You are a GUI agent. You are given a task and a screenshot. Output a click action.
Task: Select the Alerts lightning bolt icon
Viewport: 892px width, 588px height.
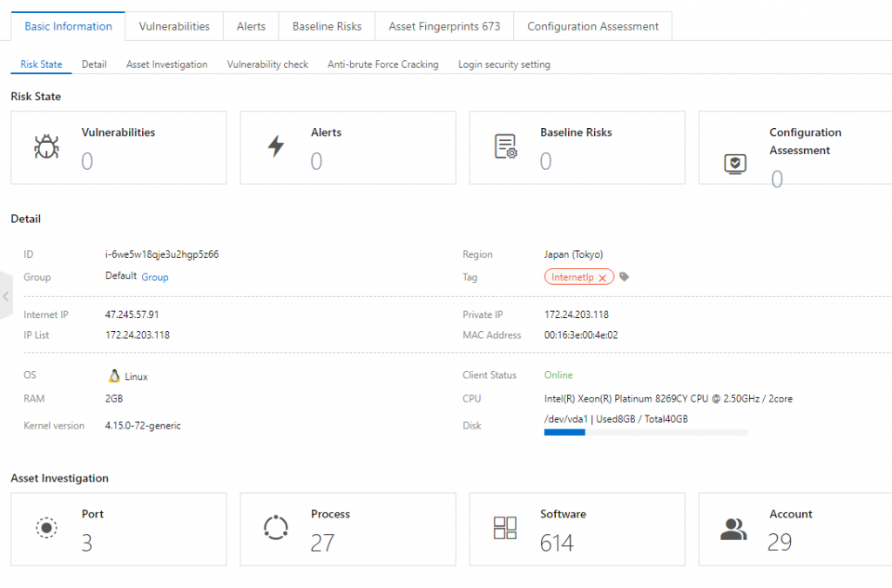point(276,146)
